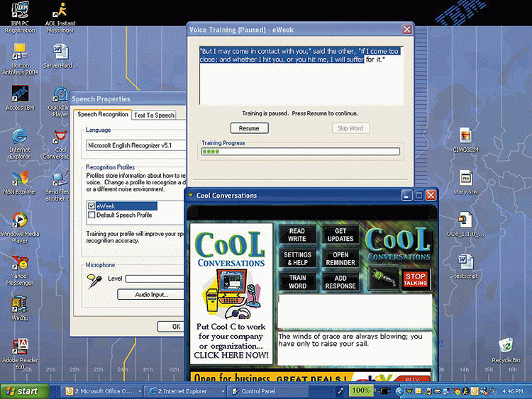Click the power plug tray icon
Image resolution: width=532 pixels, height=399 pixels.
tap(384, 391)
